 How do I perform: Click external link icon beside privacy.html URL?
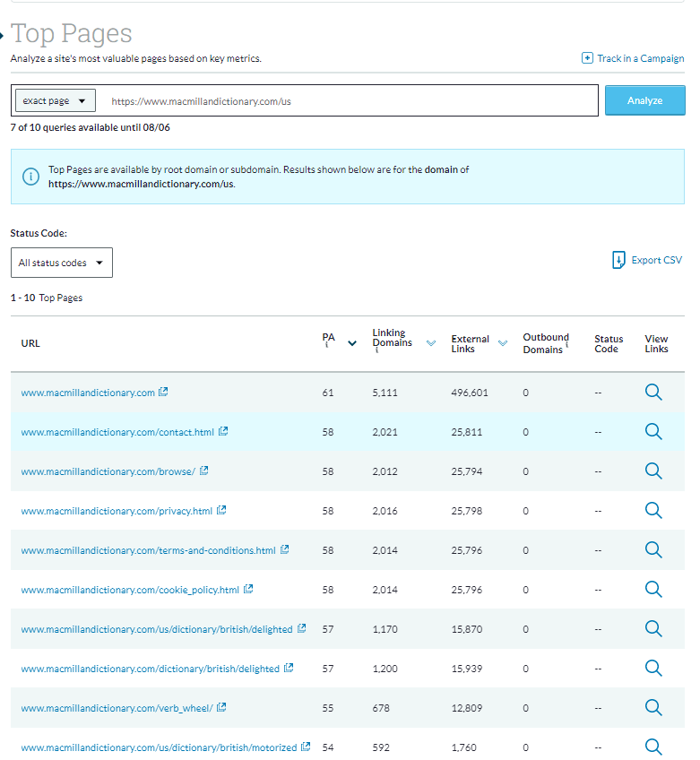coord(221,510)
